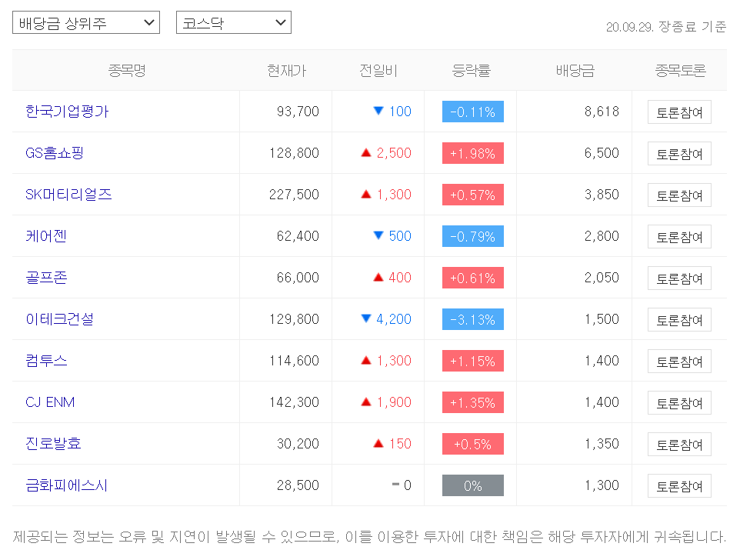Click the 1,300 dividend value
Viewport: 740px width, 560px height.
point(602,485)
